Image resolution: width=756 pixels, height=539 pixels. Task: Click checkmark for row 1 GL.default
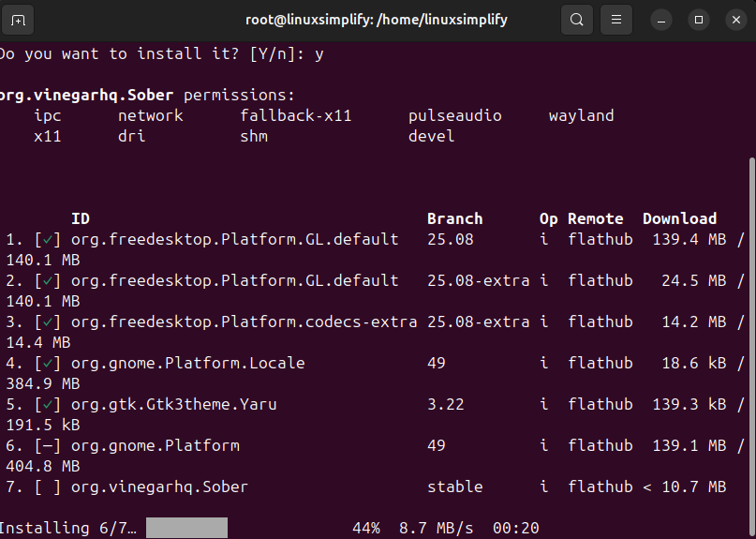click(x=47, y=239)
